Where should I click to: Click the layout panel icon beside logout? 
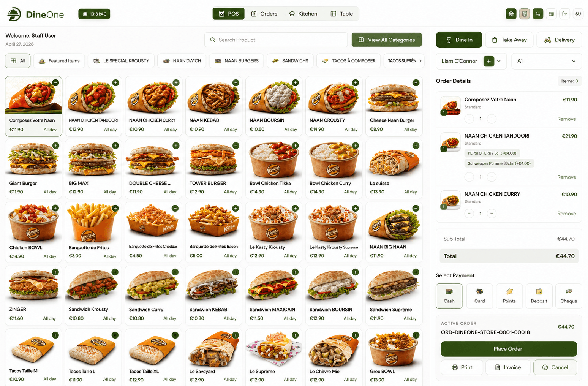(551, 14)
